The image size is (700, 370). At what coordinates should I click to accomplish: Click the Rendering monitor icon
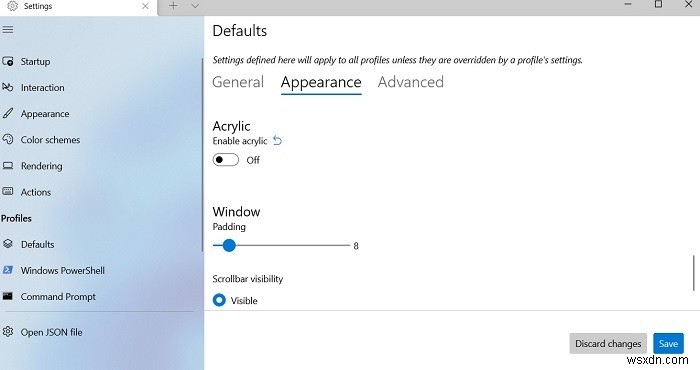click(8, 166)
